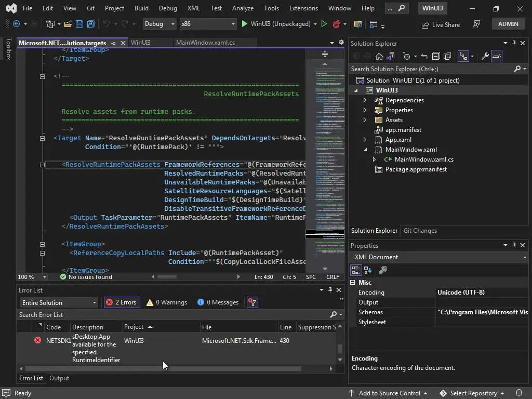Click Switch Views icon in Solution Explorer
The height and width of the screenshot is (399, 532).
391,56
